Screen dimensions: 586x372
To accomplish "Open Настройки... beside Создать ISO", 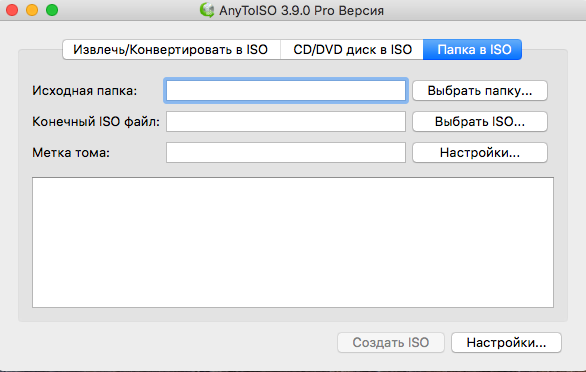I will pyautogui.click(x=506, y=342).
